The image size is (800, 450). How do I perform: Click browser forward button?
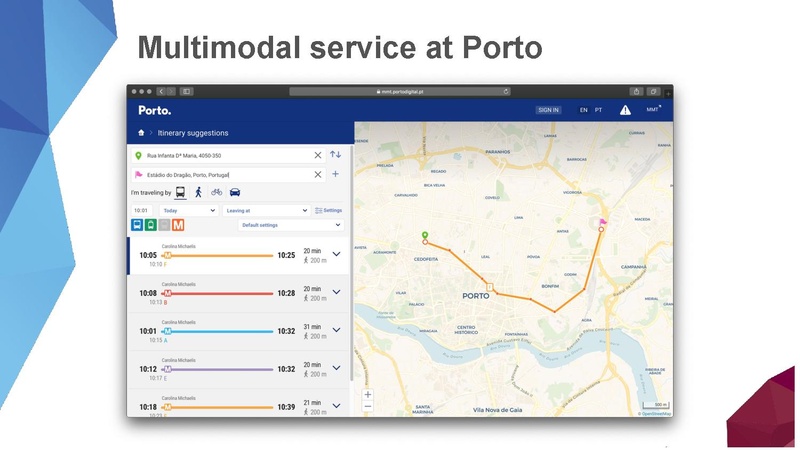171,91
